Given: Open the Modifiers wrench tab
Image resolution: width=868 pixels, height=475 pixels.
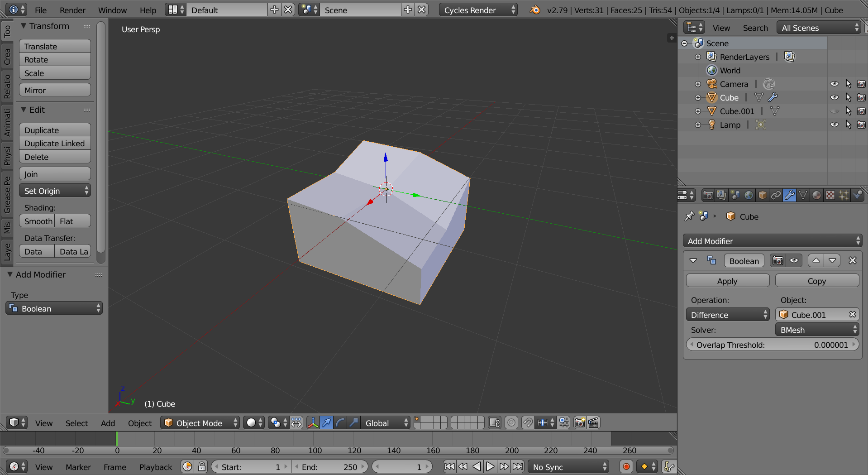Looking at the screenshot, I should (x=790, y=195).
